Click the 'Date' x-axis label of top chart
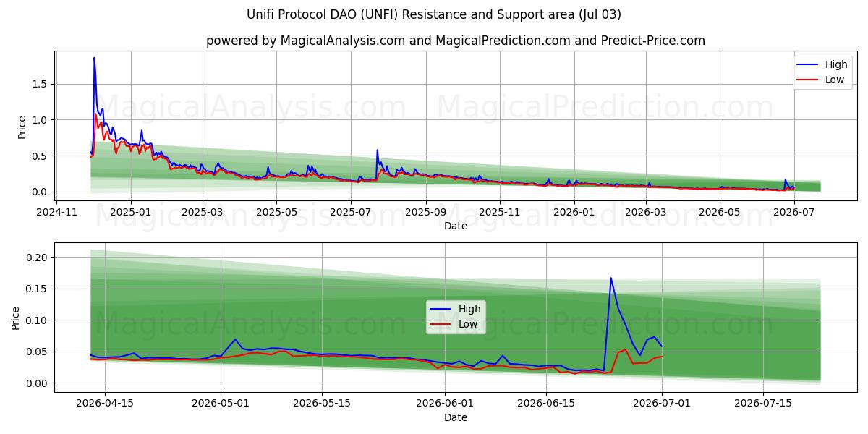Viewport: 868px width, 434px height. [456, 226]
